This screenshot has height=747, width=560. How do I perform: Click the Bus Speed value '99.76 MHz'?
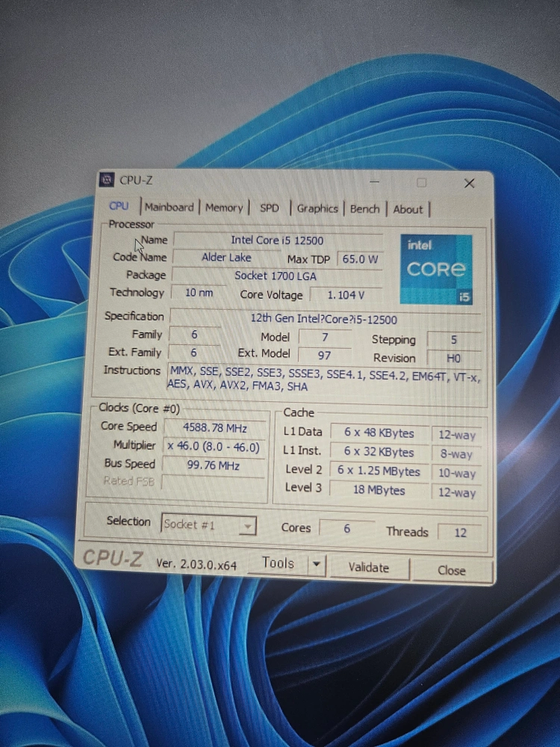[x=214, y=465]
